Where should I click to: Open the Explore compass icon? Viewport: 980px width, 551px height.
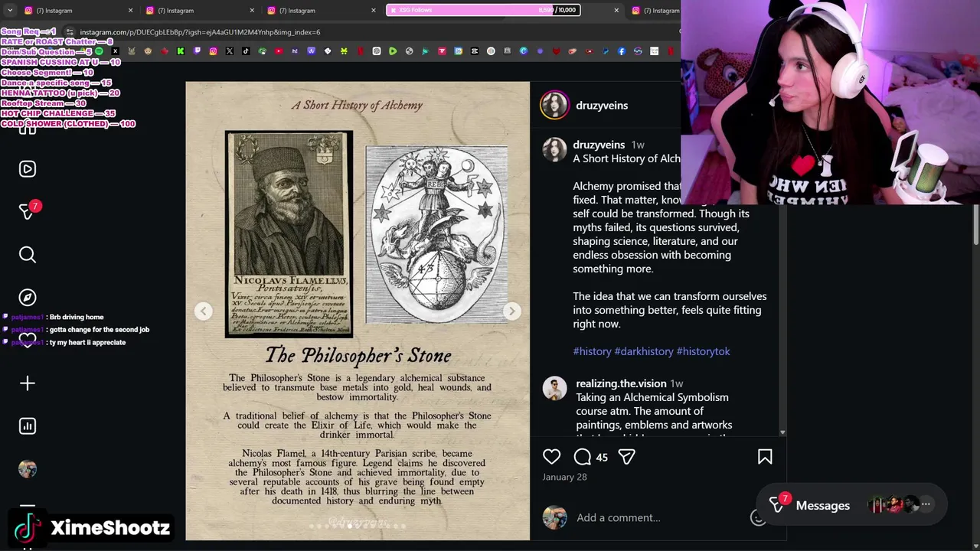pyautogui.click(x=28, y=298)
